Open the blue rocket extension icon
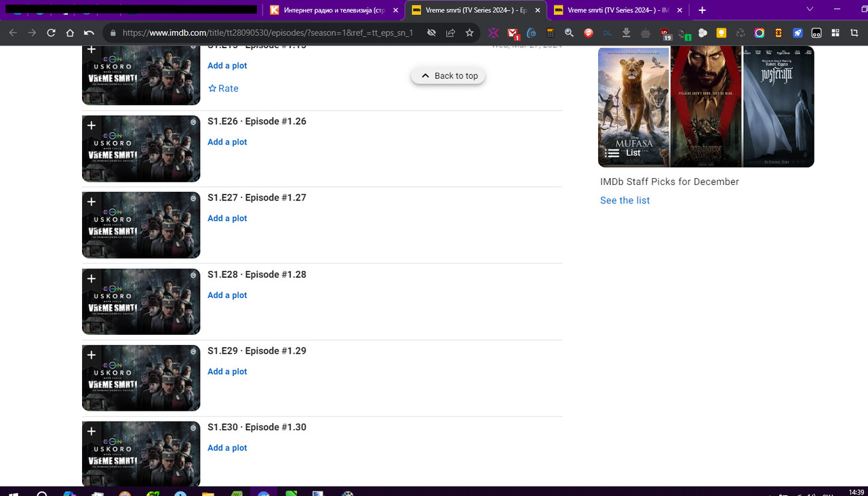Image resolution: width=868 pixels, height=496 pixels. coord(797,33)
